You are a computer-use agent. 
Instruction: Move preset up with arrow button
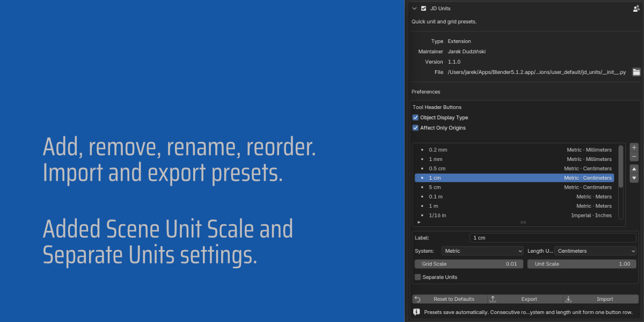click(634, 169)
